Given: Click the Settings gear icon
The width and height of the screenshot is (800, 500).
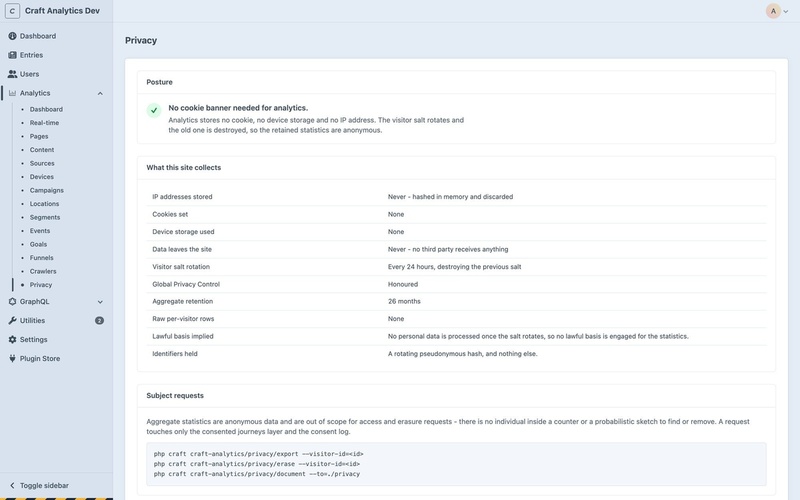Looking at the screenshot, I should click(x=12, y=339).
